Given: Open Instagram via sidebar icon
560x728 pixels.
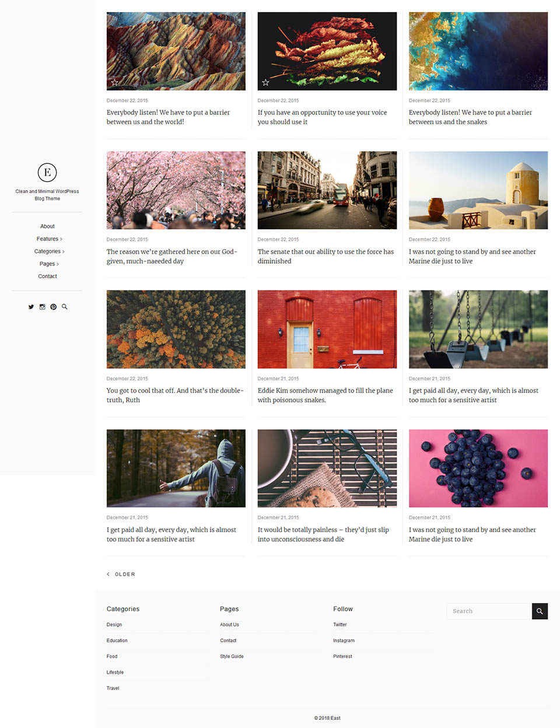Looking at the screenshot, I should [42, 307].
